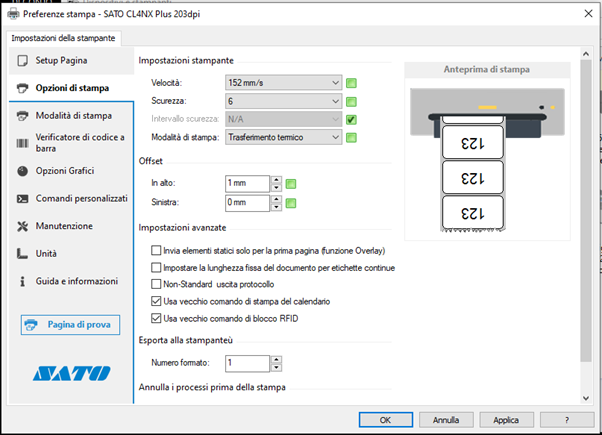Click the Numero formato input field

pyautogui.click(x=248, y=364)
